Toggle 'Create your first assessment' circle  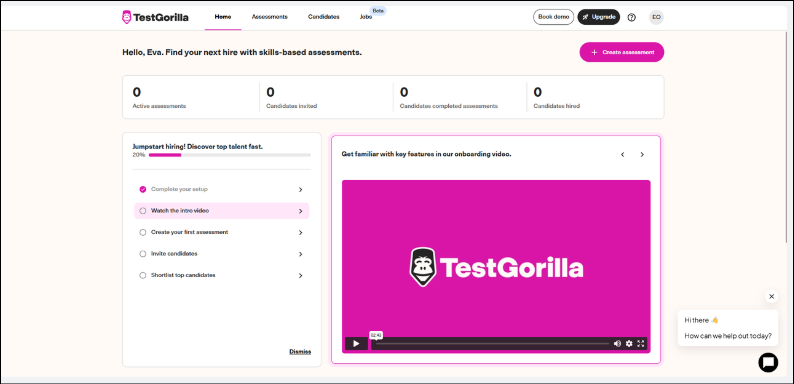(x=143, y=232)
